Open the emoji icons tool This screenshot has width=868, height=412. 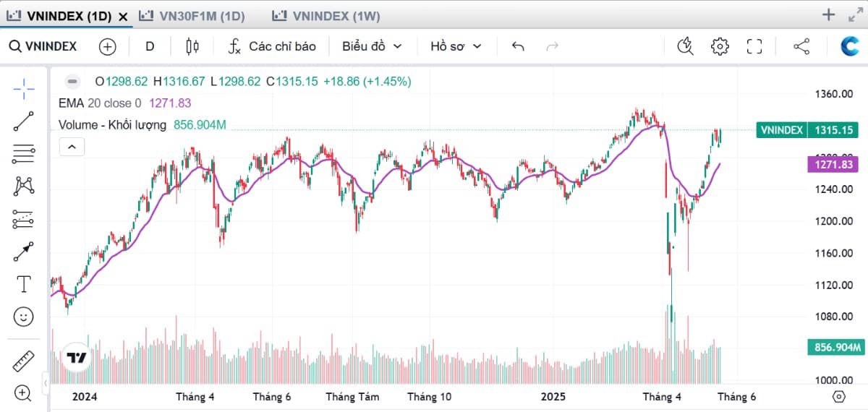[24, 317]
